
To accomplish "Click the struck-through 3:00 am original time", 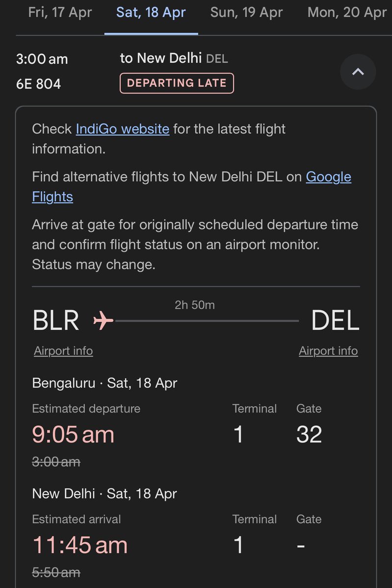I will 56,462.
